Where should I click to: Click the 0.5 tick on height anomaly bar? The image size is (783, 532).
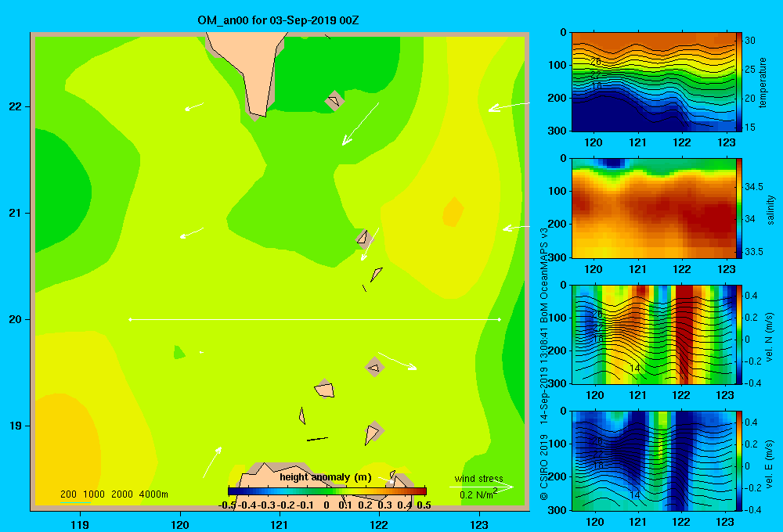point(424,505)
